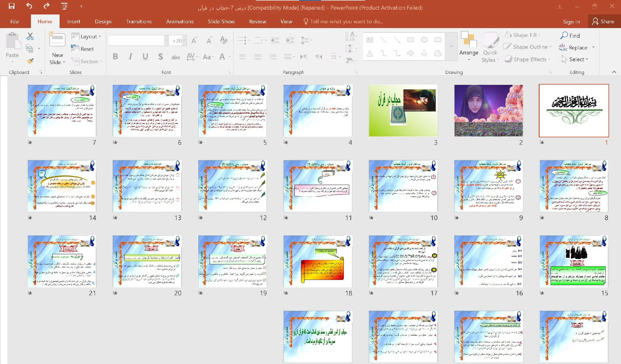Click the Find magnifier icon
Image resolution: width=621 pixels, height=364 pixels.
[564, 35]
